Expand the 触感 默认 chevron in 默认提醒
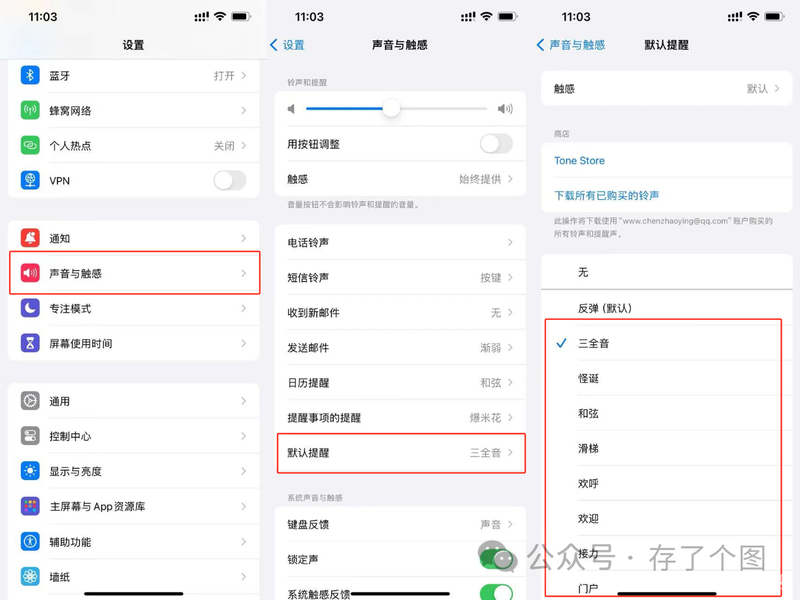 tap(777, 88)
